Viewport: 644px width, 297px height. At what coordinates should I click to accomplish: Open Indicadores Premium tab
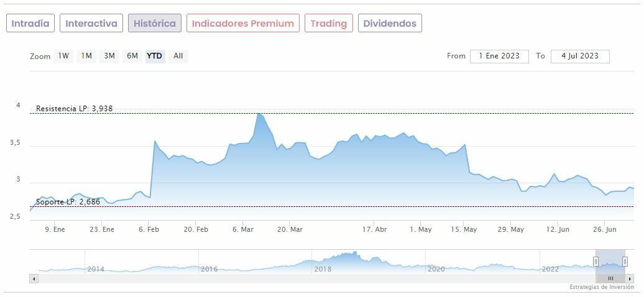(x=242, y=24)
